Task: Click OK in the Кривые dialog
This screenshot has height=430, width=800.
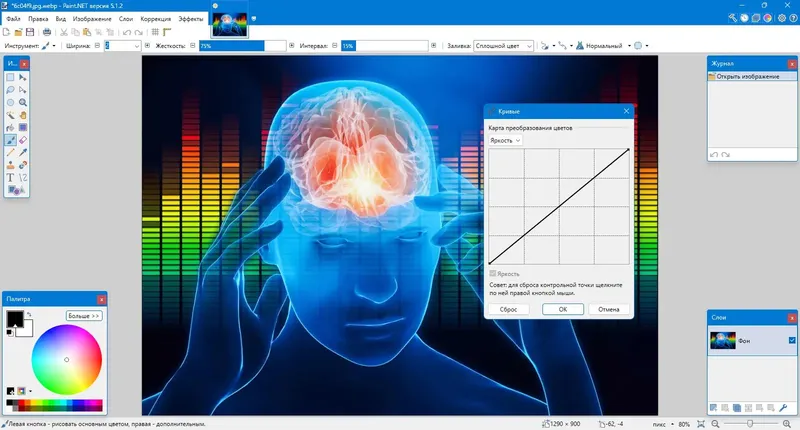Action: point(563,309)
